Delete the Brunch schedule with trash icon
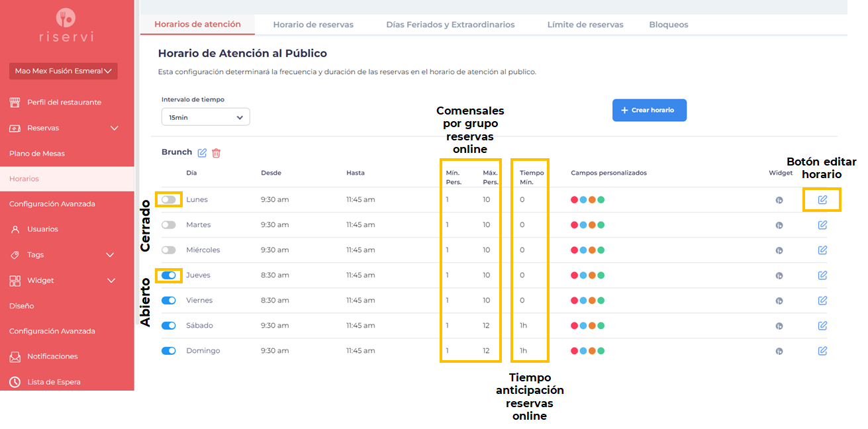Screen dimensions: 868x429 coord(216,153)
